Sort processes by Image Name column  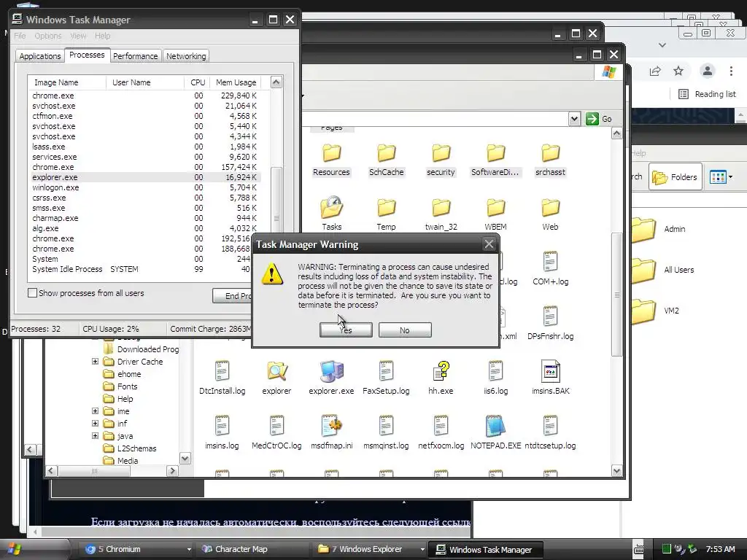[x=67, y=82]
